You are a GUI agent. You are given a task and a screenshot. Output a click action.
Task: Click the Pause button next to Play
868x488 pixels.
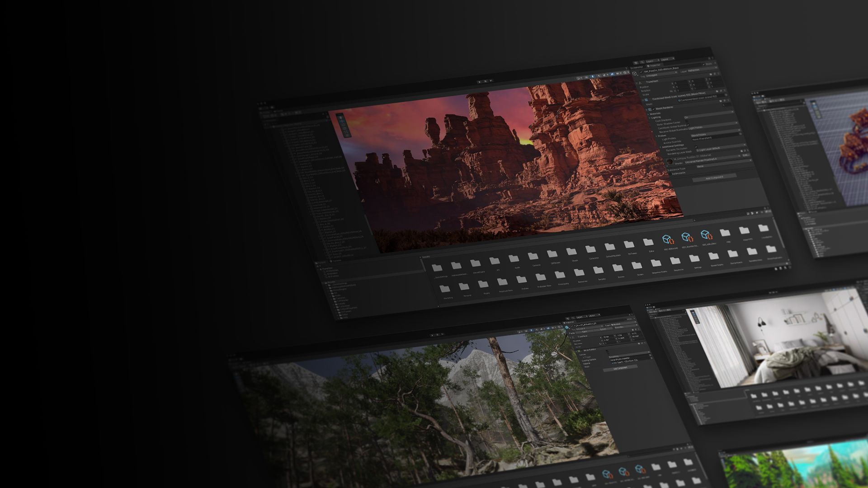pos(485,81)
